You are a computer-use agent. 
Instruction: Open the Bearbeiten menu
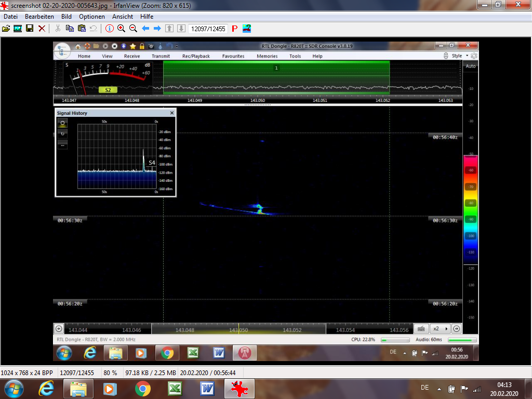39,16
